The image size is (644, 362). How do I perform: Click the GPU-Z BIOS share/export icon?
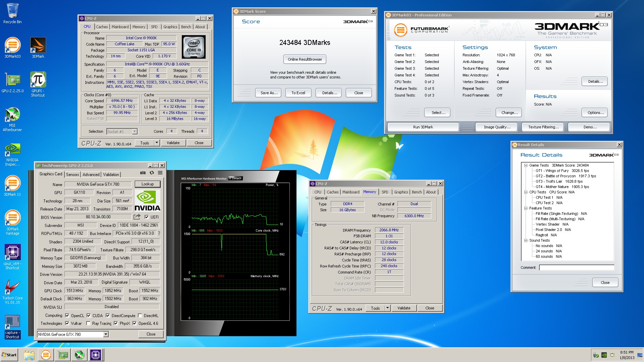pos(137,217)
